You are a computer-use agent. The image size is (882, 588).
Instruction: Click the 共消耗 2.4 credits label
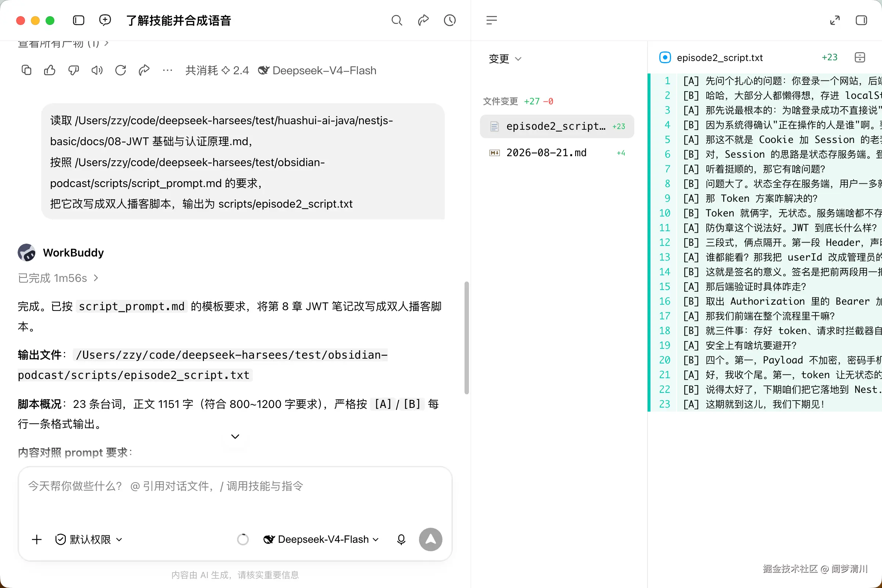pos(217,71)
